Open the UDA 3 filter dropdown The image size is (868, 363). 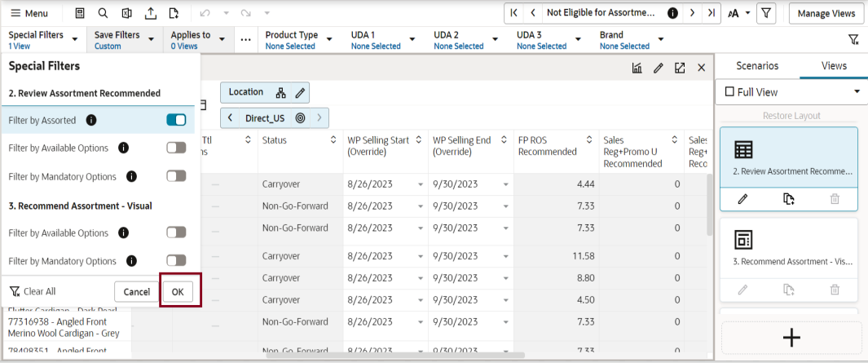click(x=579, y=39)
